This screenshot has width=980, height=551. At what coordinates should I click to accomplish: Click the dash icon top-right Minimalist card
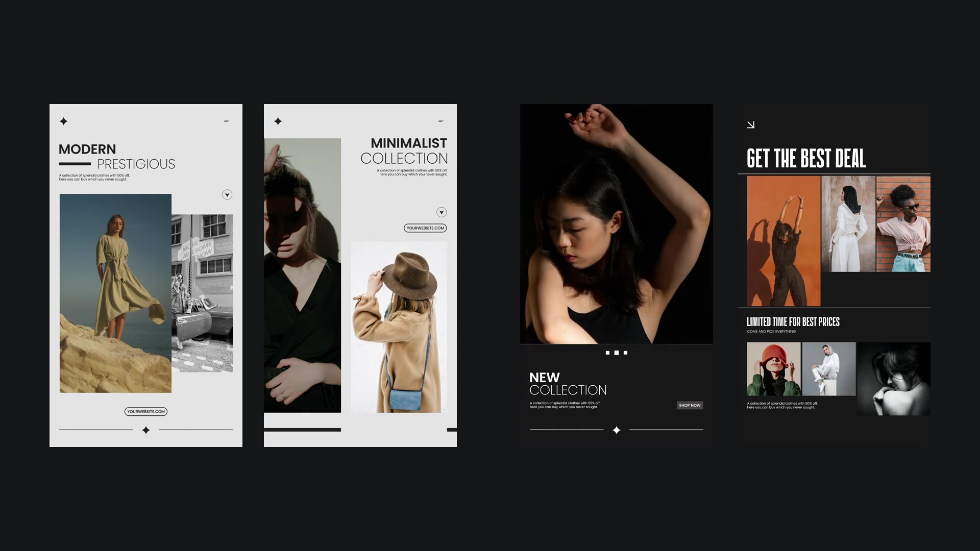click(x=442, y=121)
